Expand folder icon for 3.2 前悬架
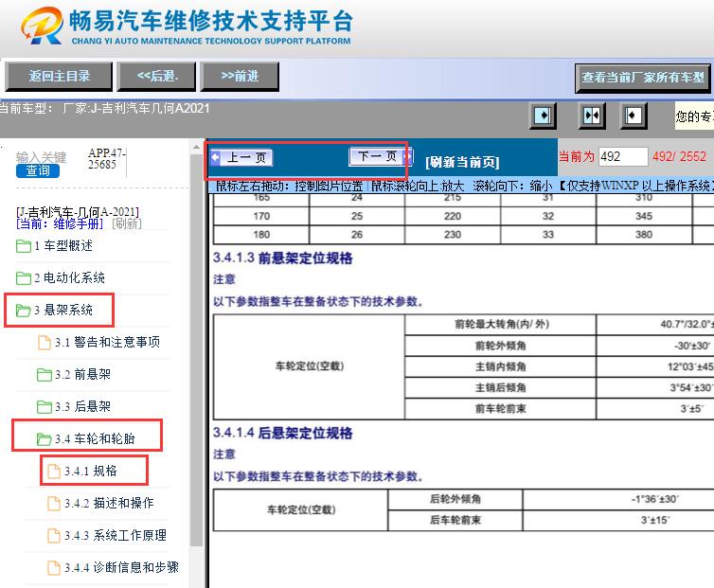Image resolution: width=714 pixels, height=588 pixels. [45, 374]
